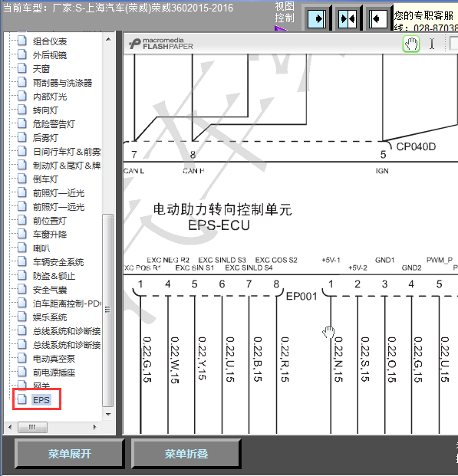Open the 车窗升降 entry
This screenshot has height=476, width=458.
coord(50,235)
